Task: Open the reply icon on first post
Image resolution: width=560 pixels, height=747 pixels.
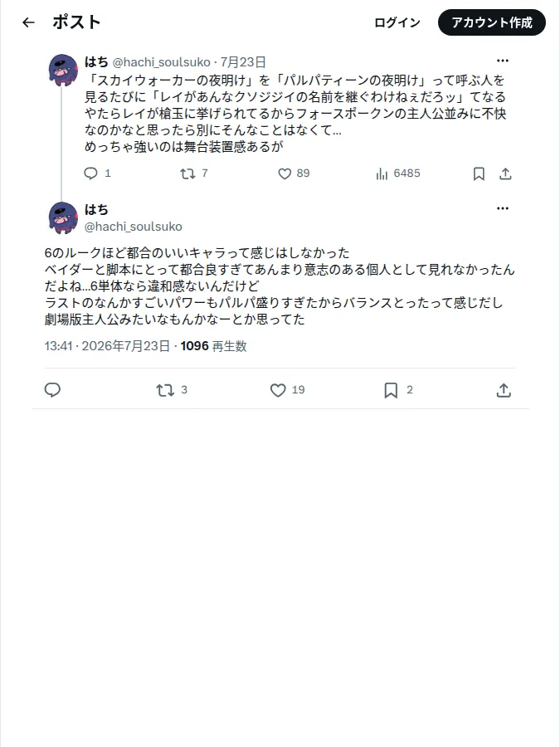Action: pos(90,173)
